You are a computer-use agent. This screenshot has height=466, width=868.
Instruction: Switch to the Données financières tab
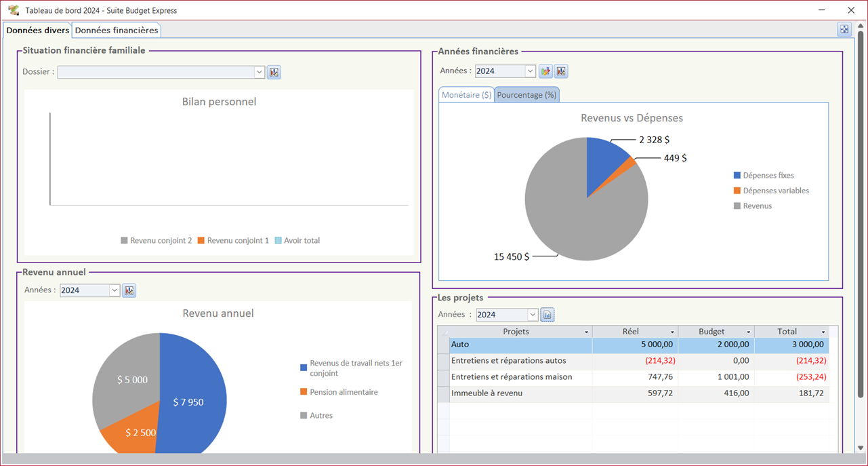click(x=117, y=30)
